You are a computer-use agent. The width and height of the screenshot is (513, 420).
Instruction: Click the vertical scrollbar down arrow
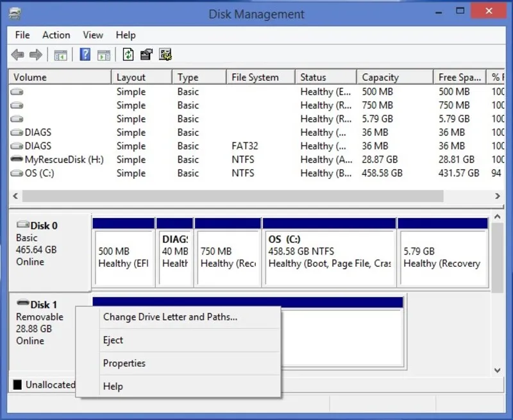(498, 370)
